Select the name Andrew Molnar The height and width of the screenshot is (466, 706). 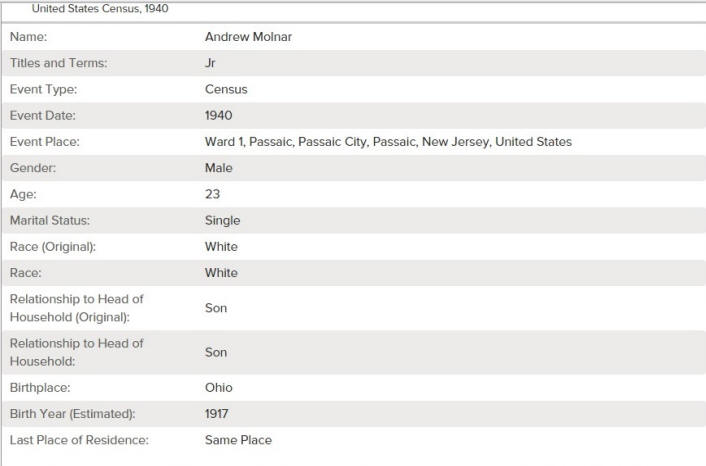pyautogui.click(x=248, y=37)
